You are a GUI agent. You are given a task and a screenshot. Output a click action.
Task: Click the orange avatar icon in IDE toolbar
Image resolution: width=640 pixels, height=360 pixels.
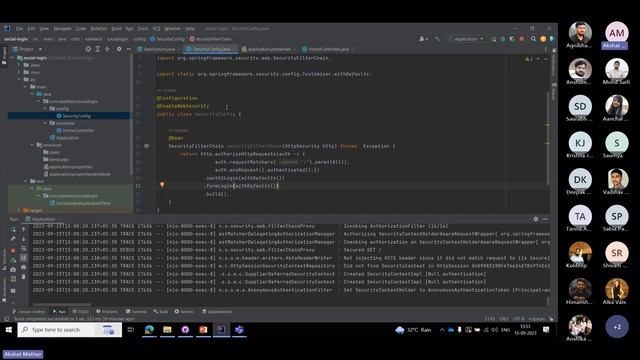(543, 39)
